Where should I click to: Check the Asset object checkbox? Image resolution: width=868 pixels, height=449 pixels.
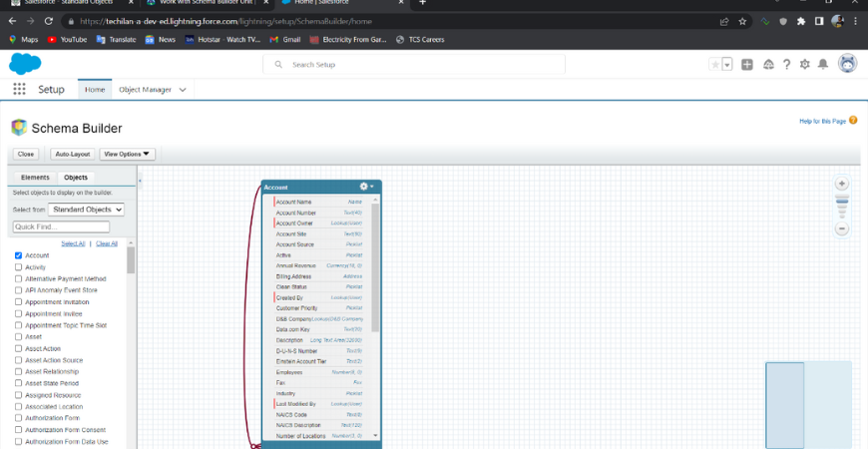click(19, 337)
